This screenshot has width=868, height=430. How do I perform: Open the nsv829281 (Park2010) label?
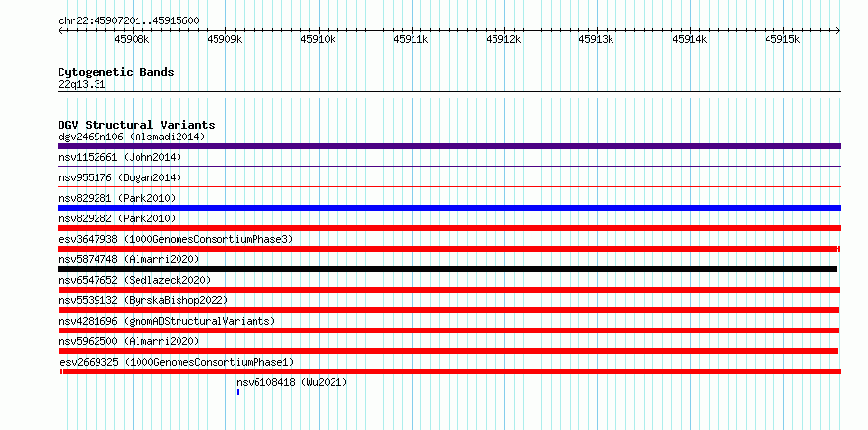[x=117, y=198]
